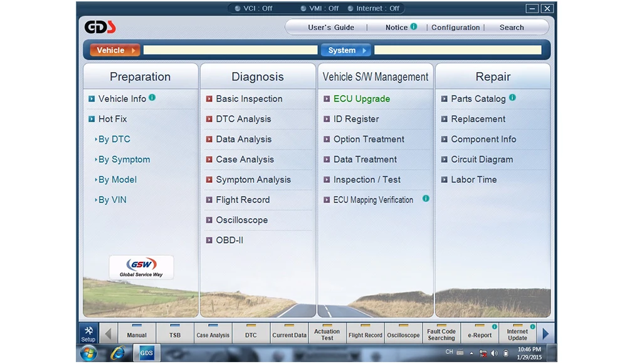Image resolution: width=627 pixels, height=364 pixels.
Task: Open Internet Explorer from the taskbar
Action: (118, 353)
